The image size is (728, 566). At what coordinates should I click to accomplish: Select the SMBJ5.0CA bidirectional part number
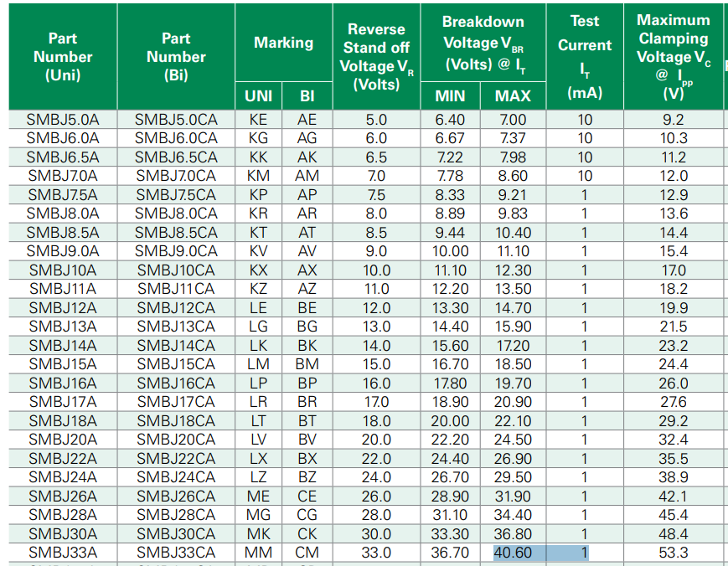pyautogui.click(x=176, y=120)
